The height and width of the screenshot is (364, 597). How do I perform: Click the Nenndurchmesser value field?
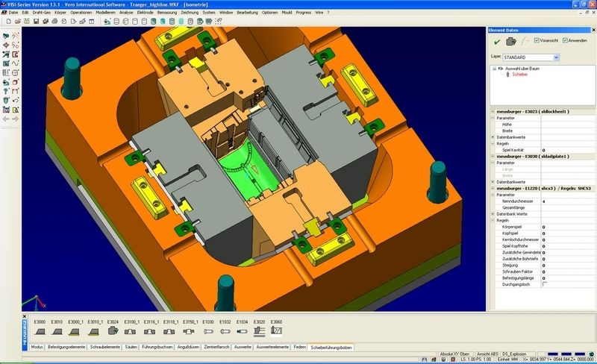click(568, 201)
